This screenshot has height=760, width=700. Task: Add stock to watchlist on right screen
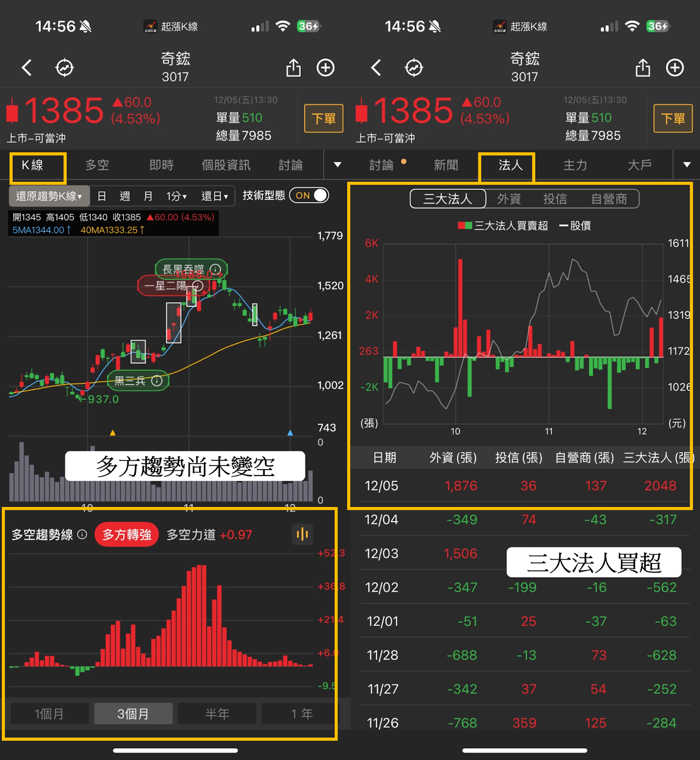coord(675,68)
